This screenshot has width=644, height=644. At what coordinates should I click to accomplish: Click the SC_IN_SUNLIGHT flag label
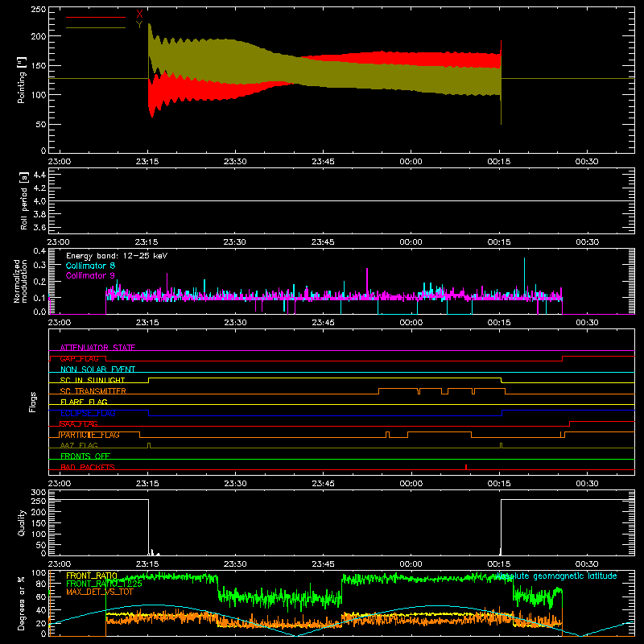coord(93,380)
